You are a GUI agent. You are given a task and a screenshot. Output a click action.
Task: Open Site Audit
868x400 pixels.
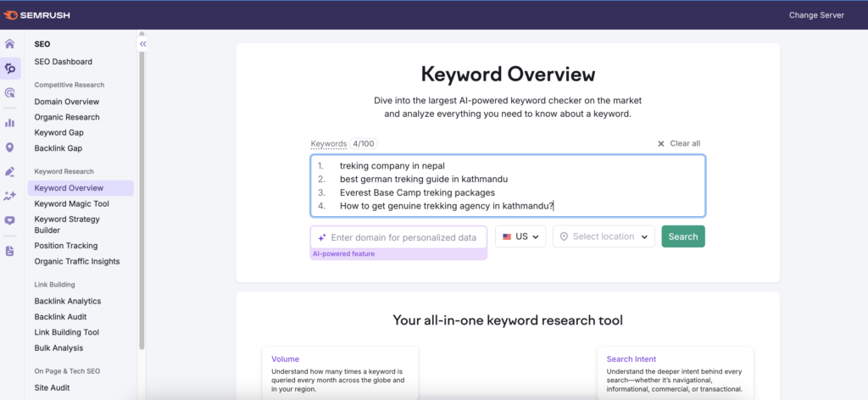[x=52, y=388]
